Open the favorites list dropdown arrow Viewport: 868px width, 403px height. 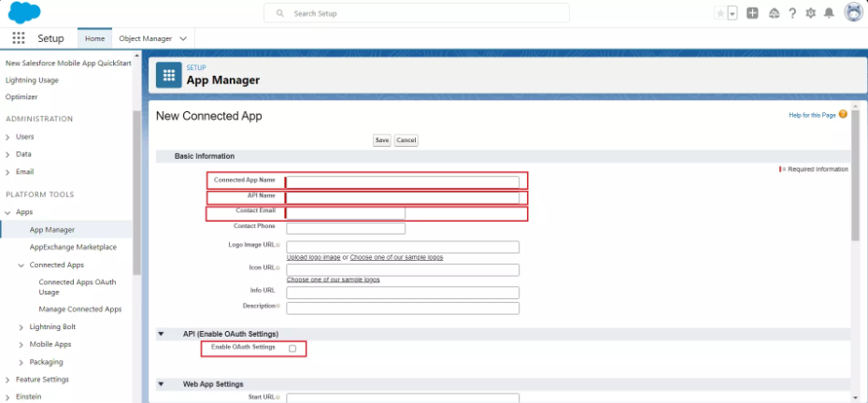(733, 13)
